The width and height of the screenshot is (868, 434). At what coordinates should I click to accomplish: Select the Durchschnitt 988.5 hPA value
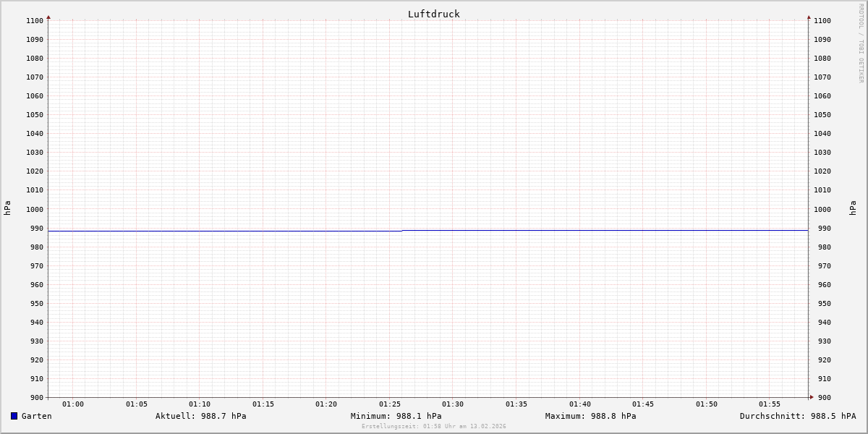[797, 416]
